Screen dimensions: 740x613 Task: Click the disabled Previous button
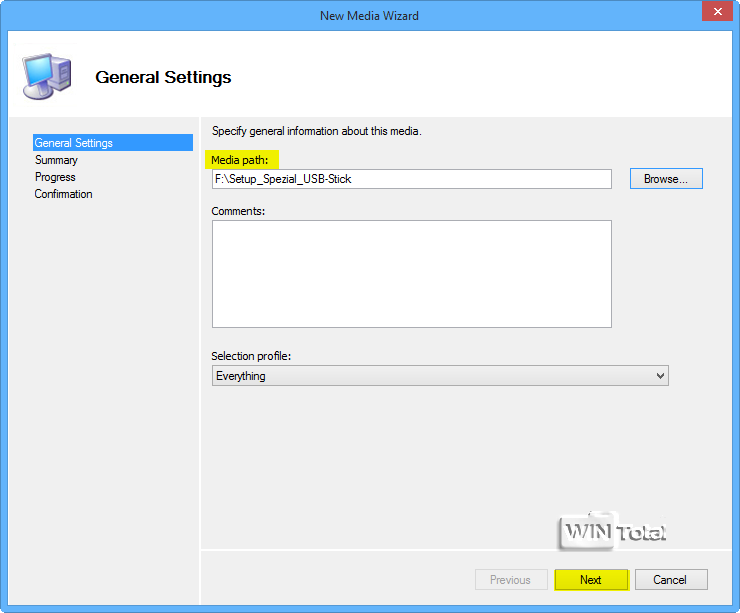click(x=510, y=580)
